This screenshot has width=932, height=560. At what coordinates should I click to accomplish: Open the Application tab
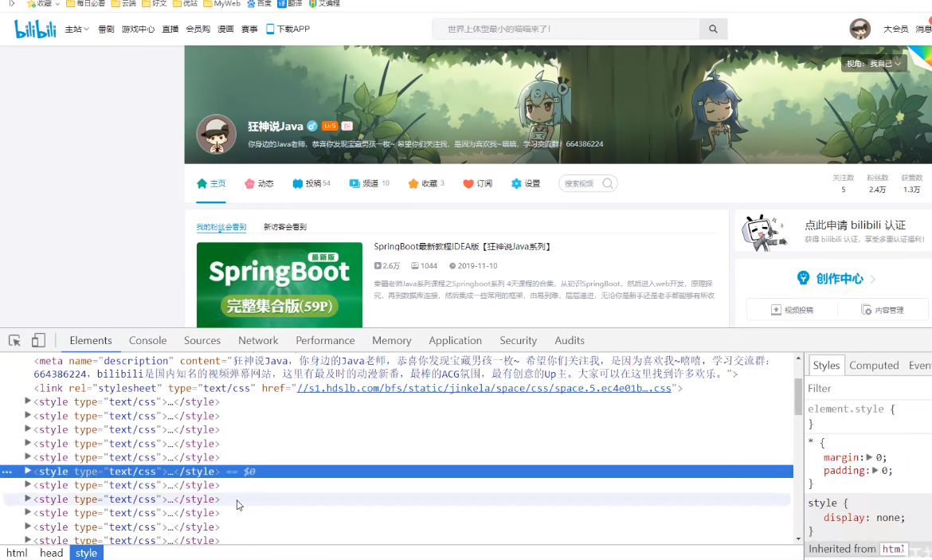456,340
